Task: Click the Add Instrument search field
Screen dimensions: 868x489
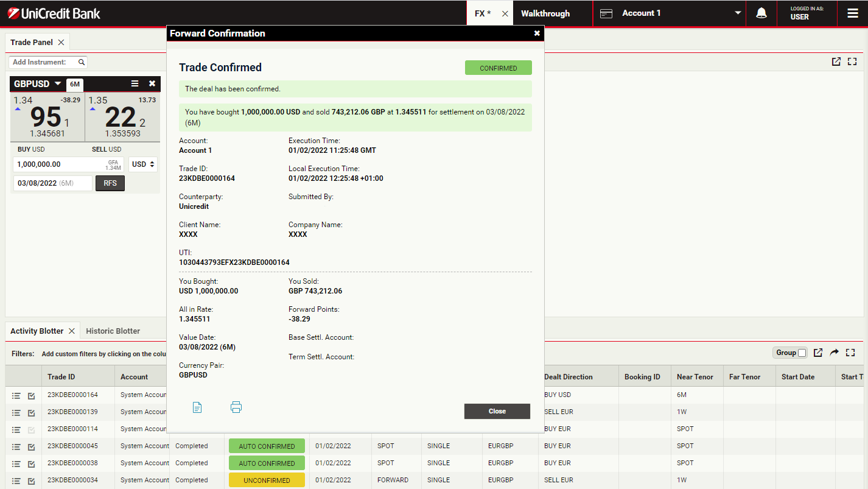Action: pyautogui.click(x=43, y=62)
